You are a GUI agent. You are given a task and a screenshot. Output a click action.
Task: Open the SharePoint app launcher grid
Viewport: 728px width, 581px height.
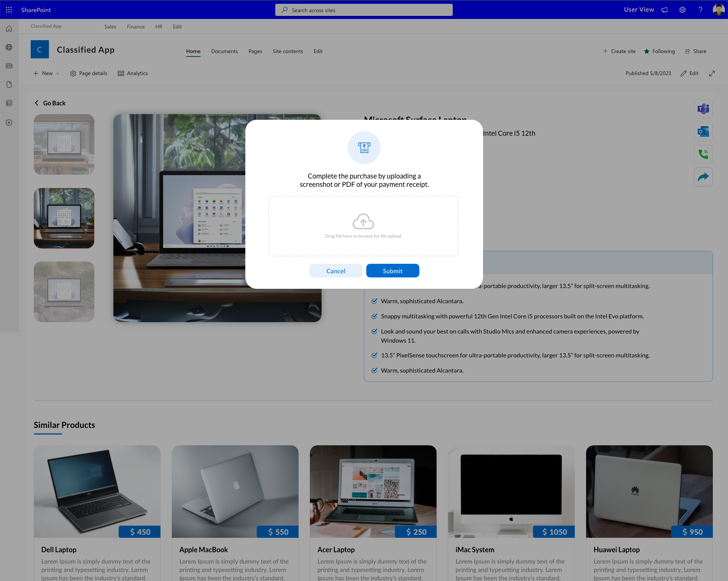click(9, 10)
